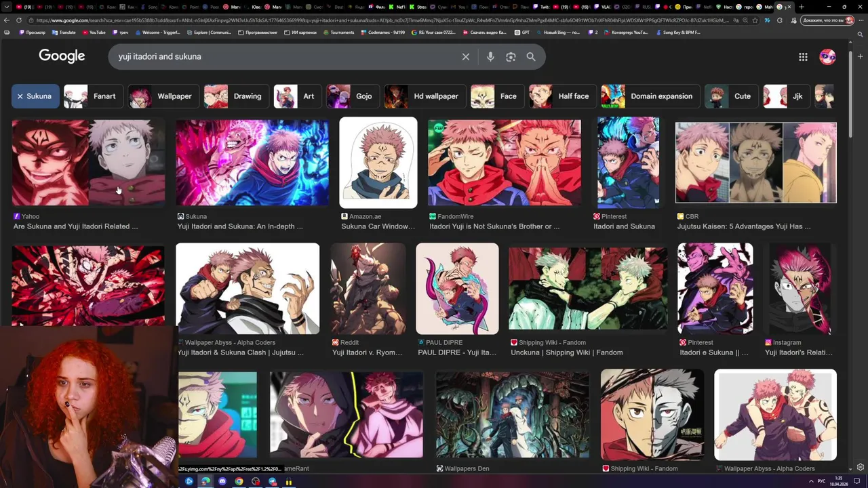Select the Face filter chip

click(497, 96)
